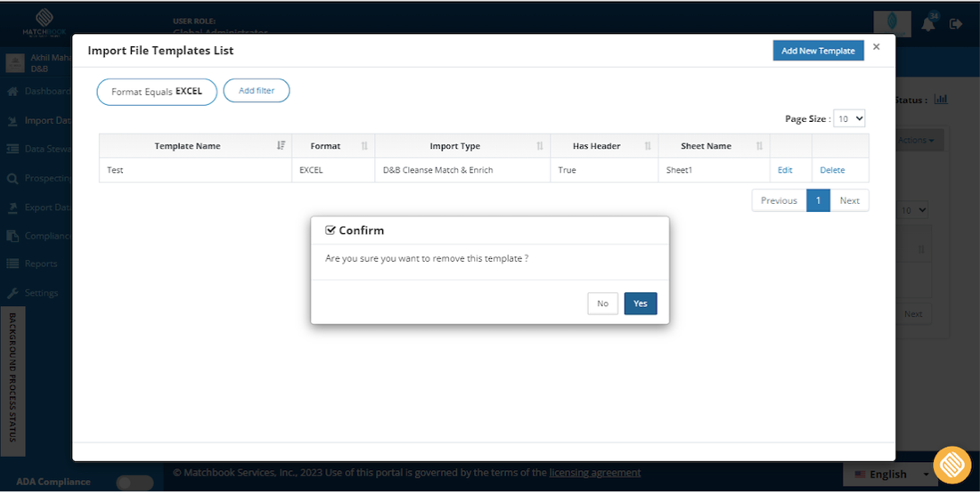Open the English language dropdown
Viewport: 980px width, 495px height.
[x=890, y=475]
